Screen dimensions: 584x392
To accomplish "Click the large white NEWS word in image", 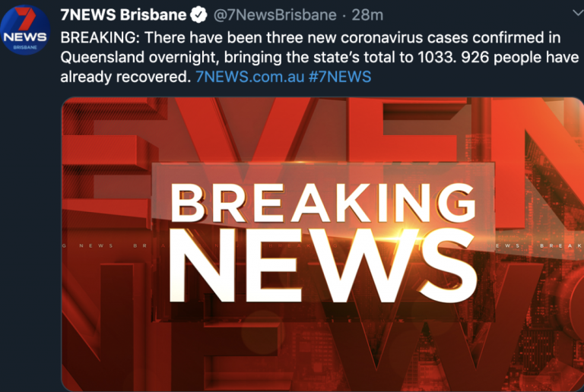I will 322,265.
